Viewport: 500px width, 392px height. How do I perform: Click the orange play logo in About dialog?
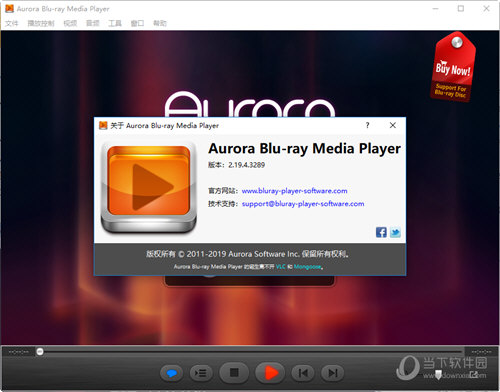(149, 187)
